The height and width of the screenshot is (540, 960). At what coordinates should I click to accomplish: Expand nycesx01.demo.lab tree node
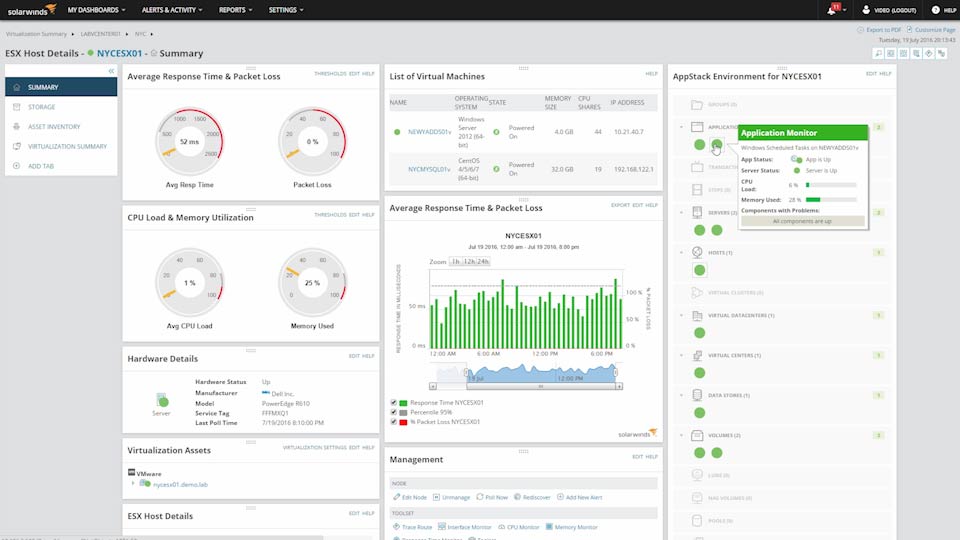coord(133,484)
